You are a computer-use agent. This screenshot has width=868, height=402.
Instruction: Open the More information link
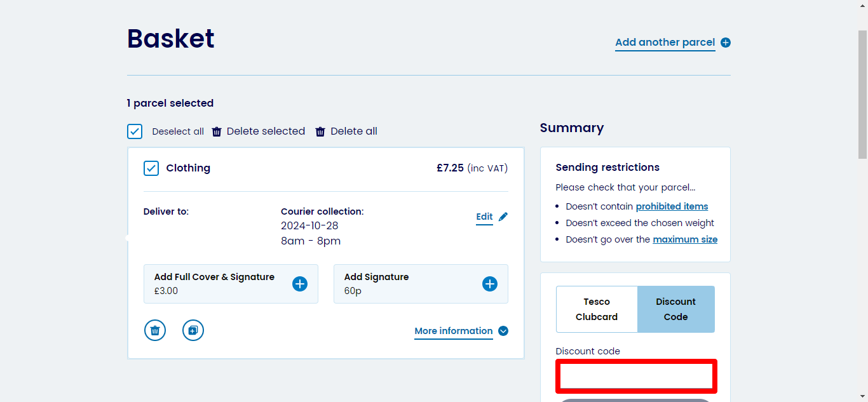click(453, 331)
